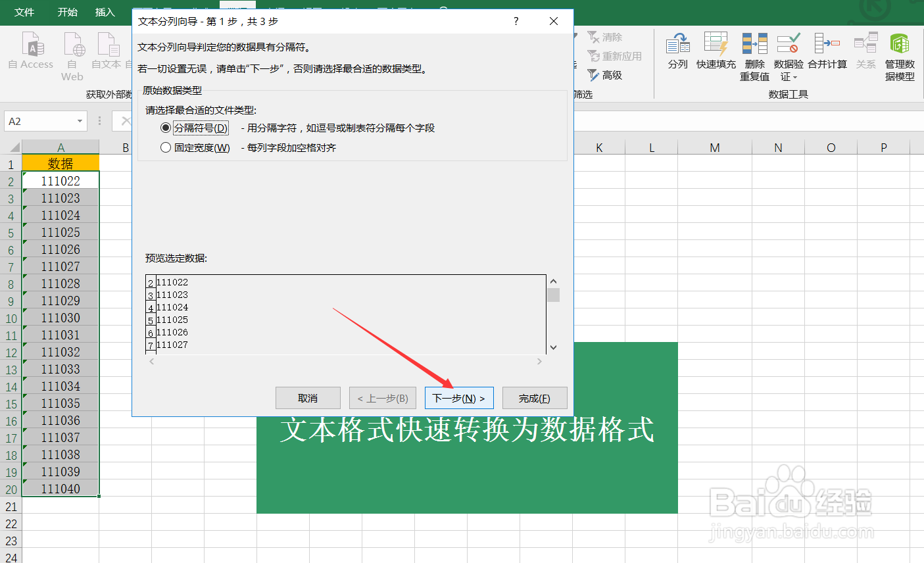
Task: Switch to the 插入 ribbon tab
Action: tap(105, 12)
